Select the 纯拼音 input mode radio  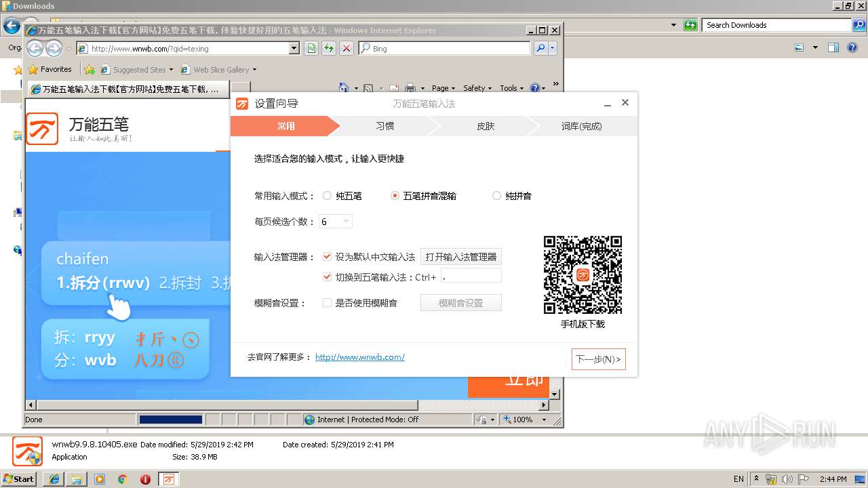point(496,196)
